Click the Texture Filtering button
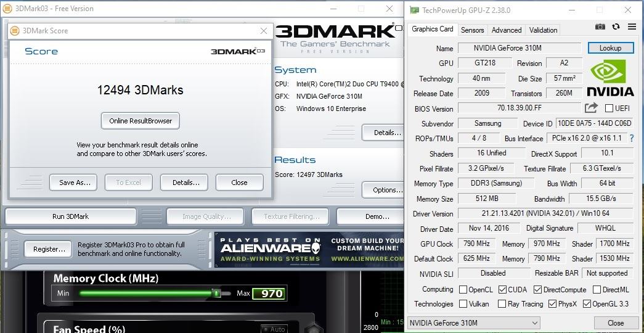 click(x=290, y=216)
